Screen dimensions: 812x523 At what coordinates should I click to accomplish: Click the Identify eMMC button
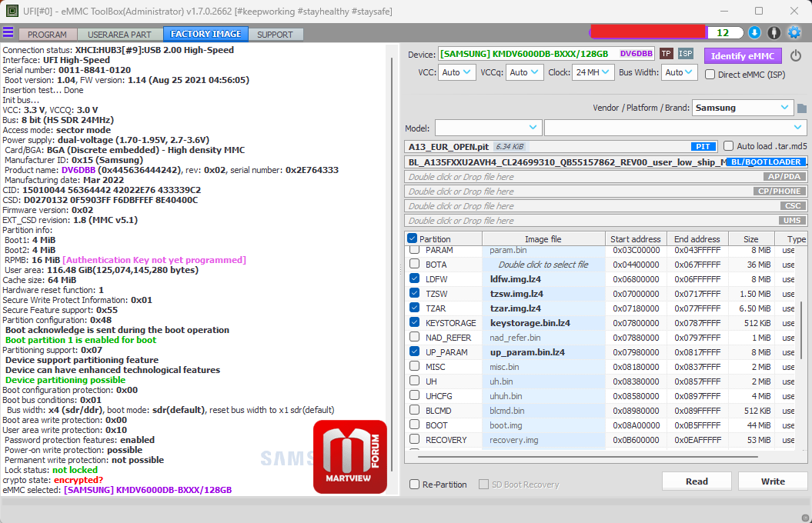pos(742,56)
